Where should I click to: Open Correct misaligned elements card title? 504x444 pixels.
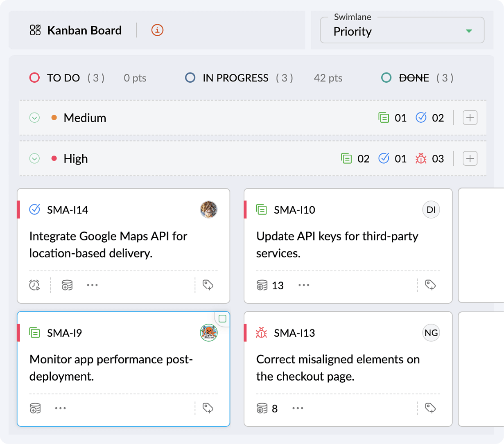point(338,368)
